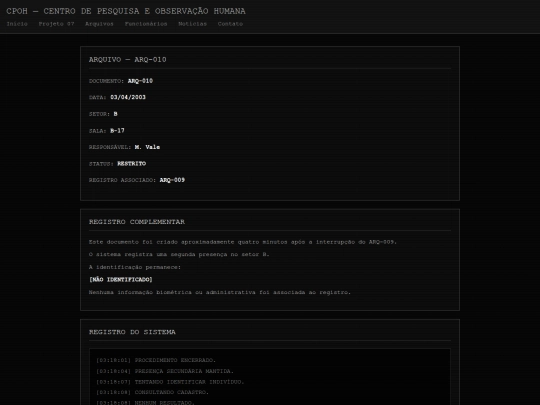Click log line PRESENÇA SECUNDÁRIA MANTIDA
The image size is (540, 405).
pos(165,371)
